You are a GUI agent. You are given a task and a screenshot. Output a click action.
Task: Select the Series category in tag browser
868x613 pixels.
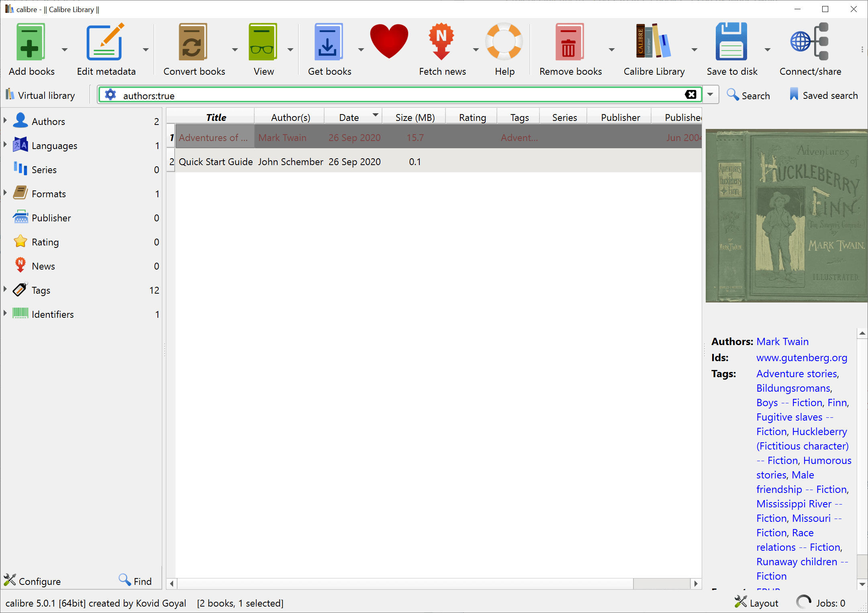coord(82,170)
